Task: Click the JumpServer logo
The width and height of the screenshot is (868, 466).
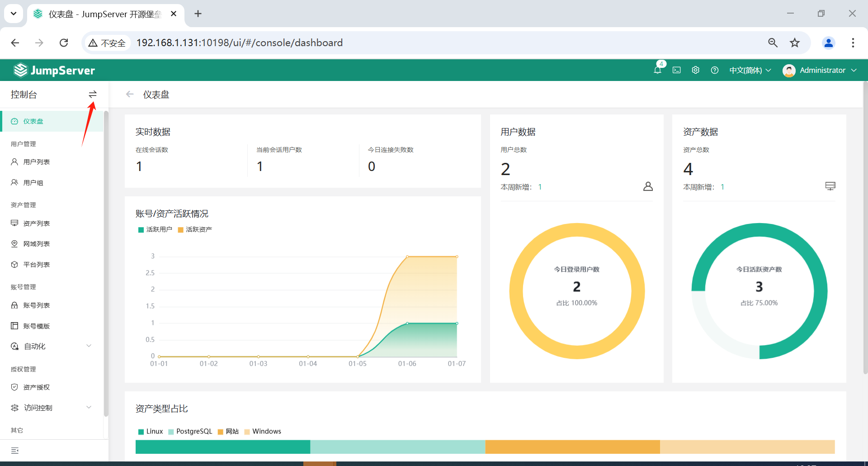Action: click(x=54, y=70)
